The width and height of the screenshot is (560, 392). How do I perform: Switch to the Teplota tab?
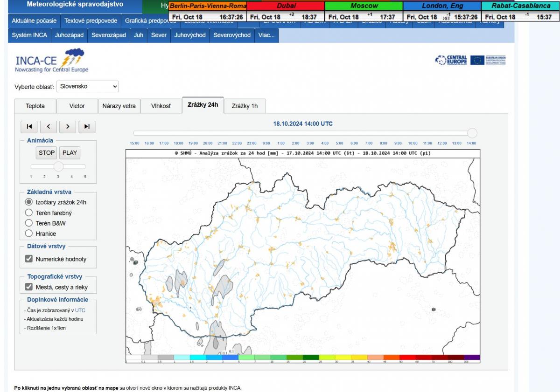[35, 106]
